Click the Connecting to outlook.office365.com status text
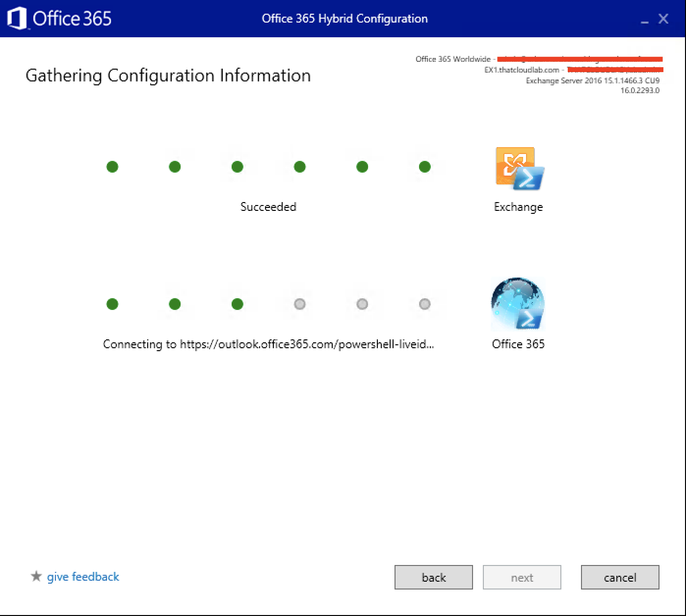This screenshot has width=686, height=616. (268, 344)
